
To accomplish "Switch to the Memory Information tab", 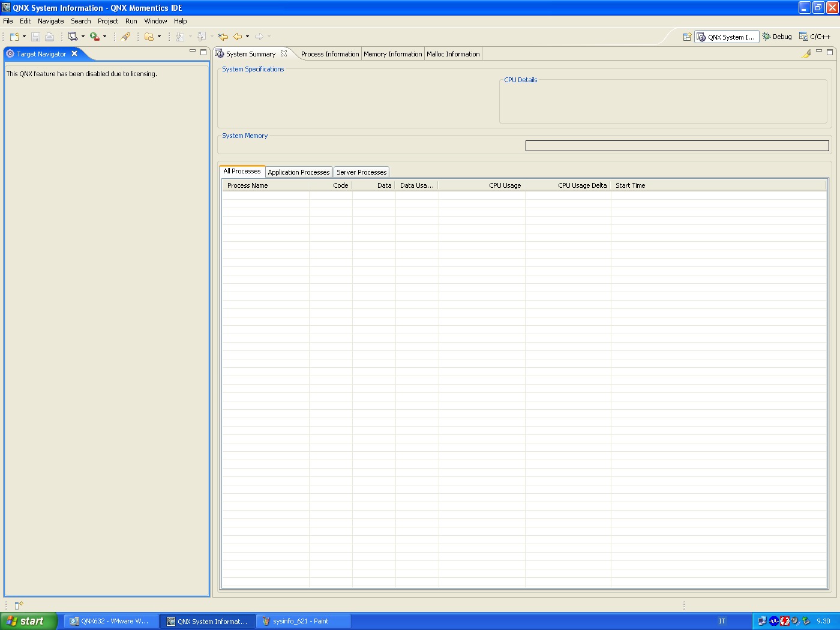I will point(392,54).
